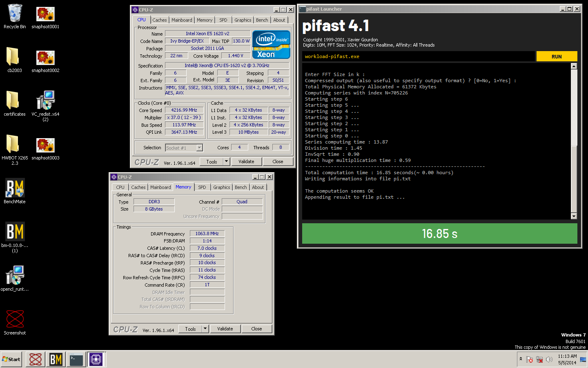Launch VC_redist.x64 (2) installer icon
Screen dimensions: 588x368
tap(45, 105)
